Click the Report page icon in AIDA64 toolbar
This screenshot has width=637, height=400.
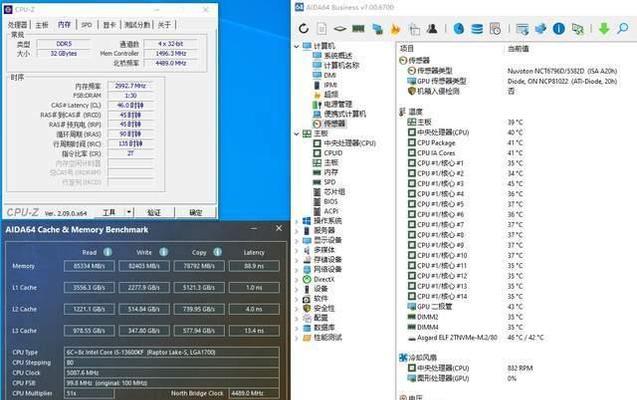tap(322, 28)
